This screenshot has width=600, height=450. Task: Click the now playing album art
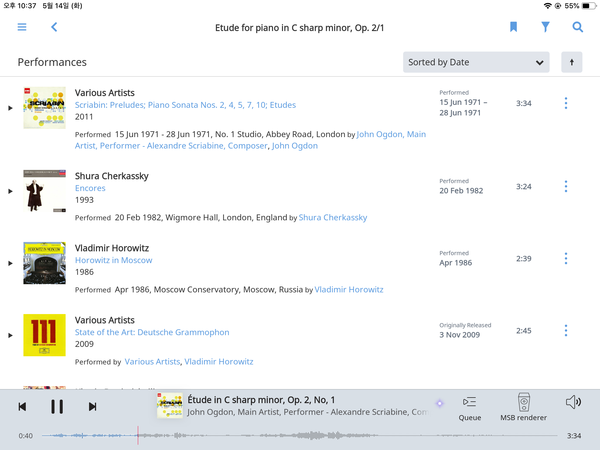[x=170, y=406]
